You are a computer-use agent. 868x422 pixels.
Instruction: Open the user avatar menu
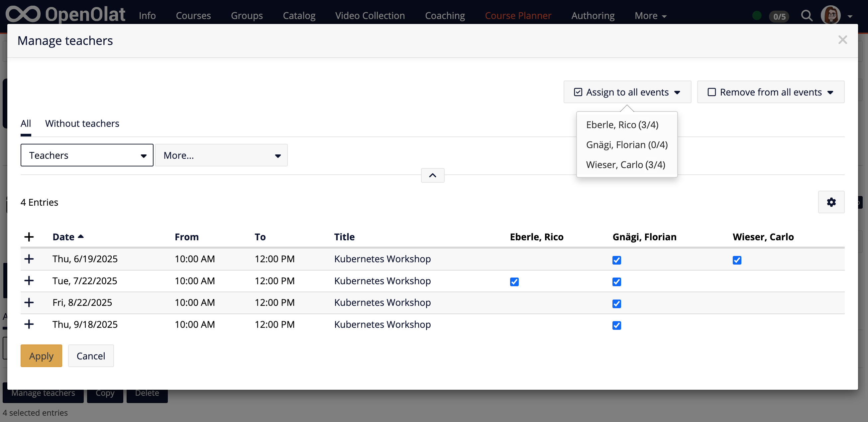click(830, 15)
